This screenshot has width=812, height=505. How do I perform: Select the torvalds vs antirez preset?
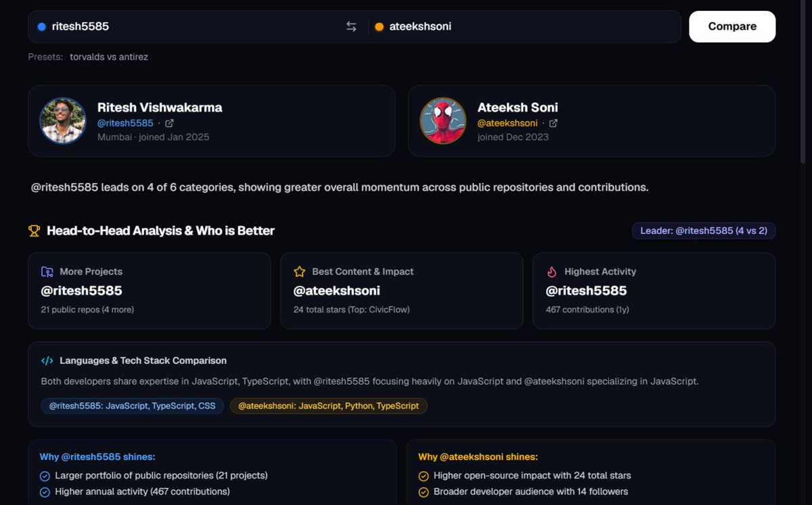click(x=109, y=57)
